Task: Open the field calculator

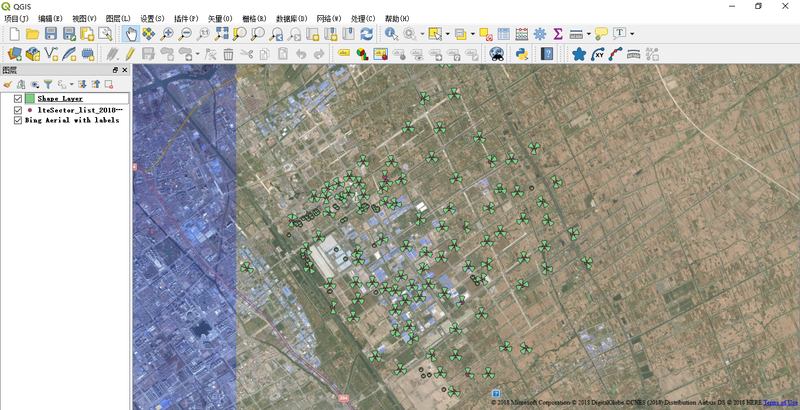Action: [x=521, y=34]
